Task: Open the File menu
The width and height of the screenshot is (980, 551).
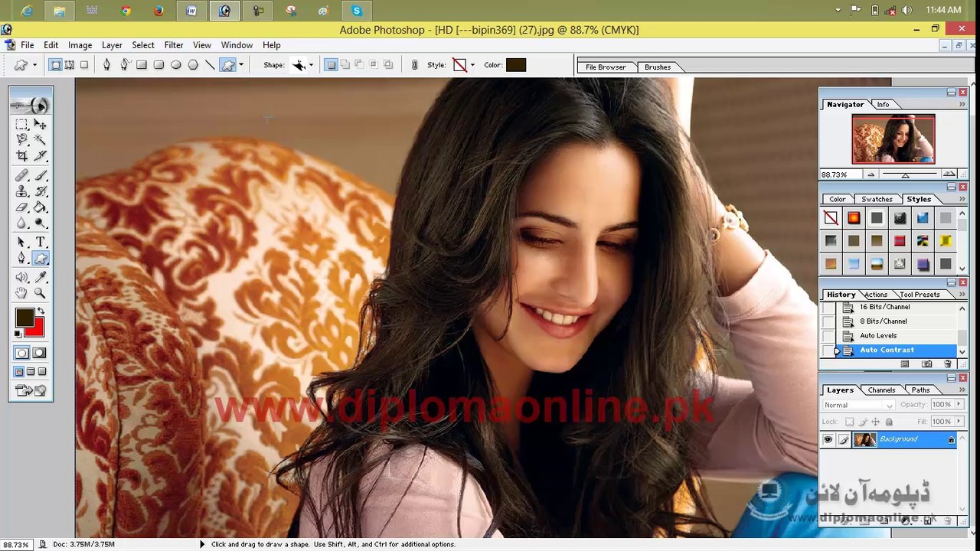Action: (28, 45)
